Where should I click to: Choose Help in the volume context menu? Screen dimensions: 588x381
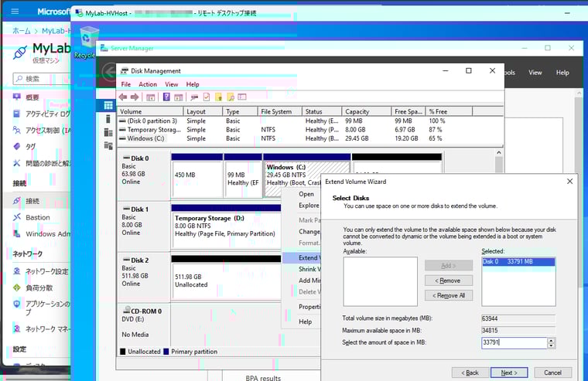click(x=306, y=321)
